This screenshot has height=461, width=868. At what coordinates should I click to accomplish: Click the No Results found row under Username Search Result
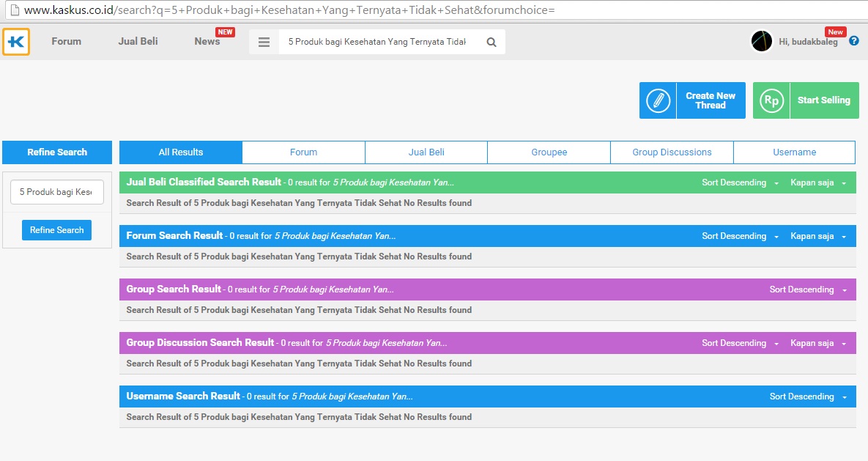point(488,417)
